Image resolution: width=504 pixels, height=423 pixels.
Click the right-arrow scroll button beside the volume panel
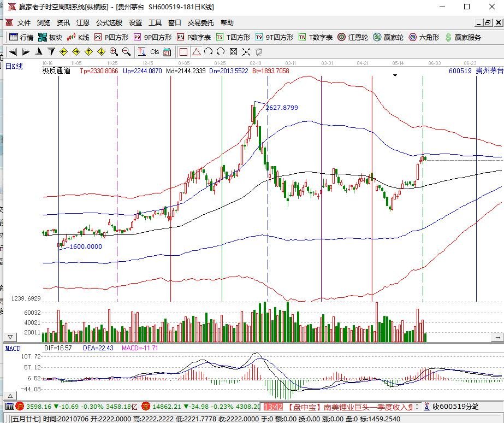click(x=497, y=337)
